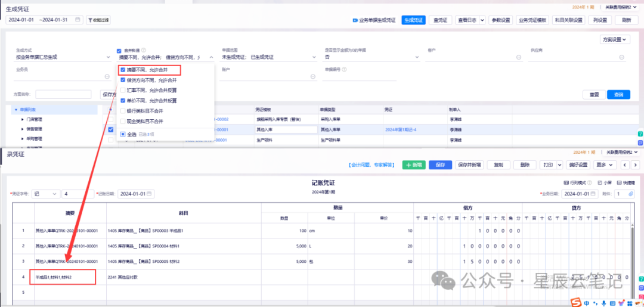
Task: Click the help icon beside 合并科目
Action: point(144,50)
